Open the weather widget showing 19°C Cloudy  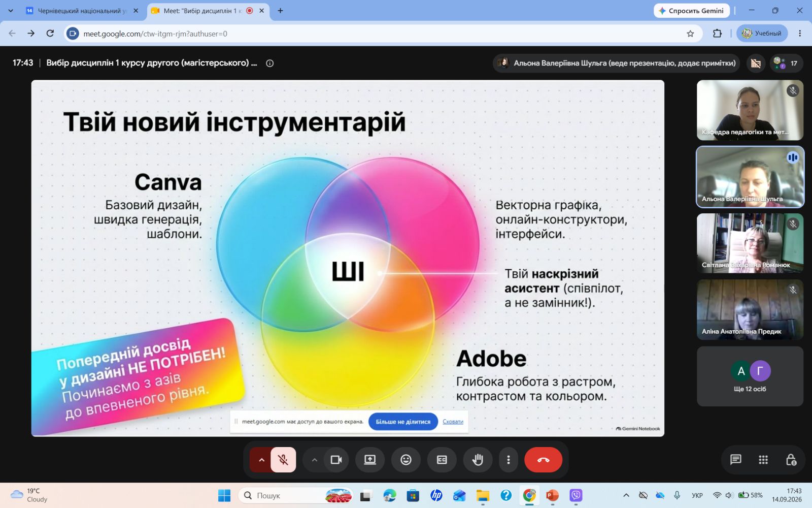(29, 495)
